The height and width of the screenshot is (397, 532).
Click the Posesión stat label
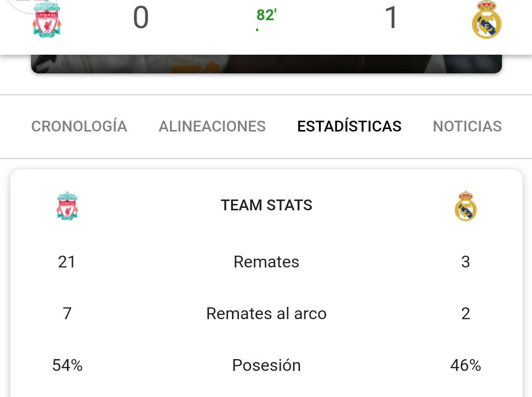(x=266, y=365)
